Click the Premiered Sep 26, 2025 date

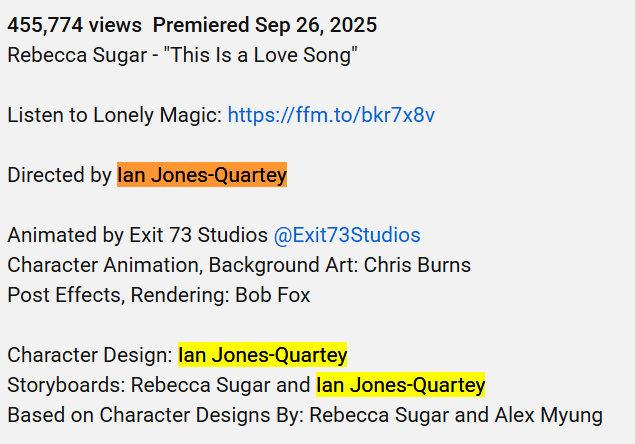[265, 25]
